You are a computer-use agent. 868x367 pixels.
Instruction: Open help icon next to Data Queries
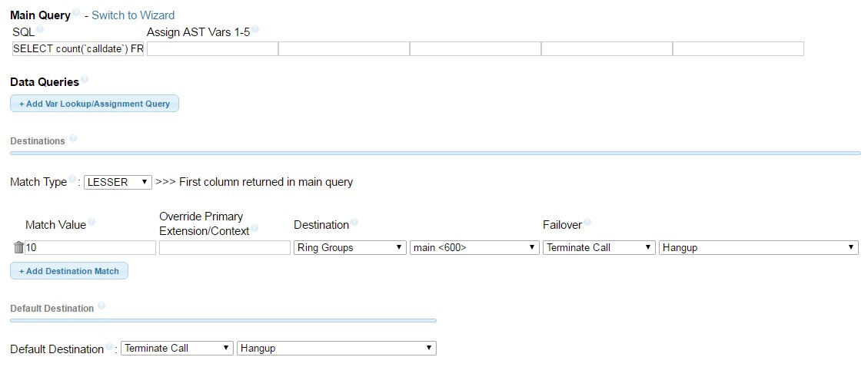point(84,80)
